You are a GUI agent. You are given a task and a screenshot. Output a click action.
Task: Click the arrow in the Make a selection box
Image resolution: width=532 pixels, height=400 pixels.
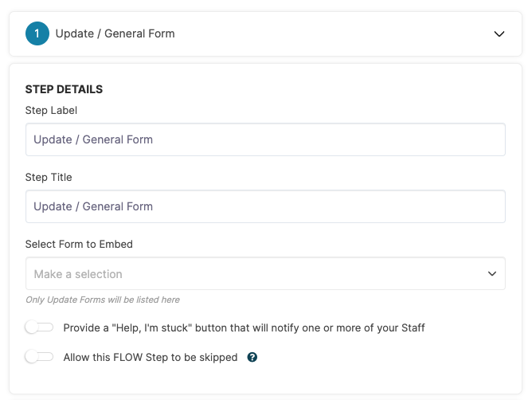click(492, 273)
